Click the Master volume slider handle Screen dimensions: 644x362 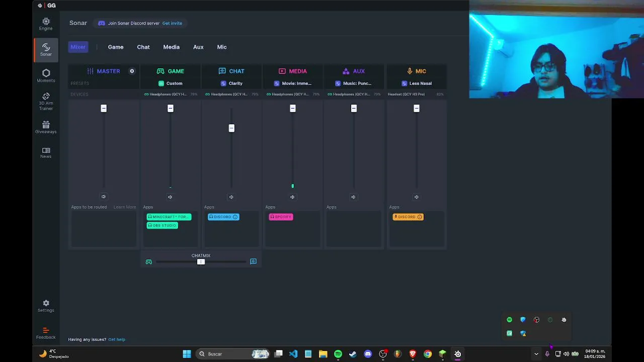tap(104, 108)
